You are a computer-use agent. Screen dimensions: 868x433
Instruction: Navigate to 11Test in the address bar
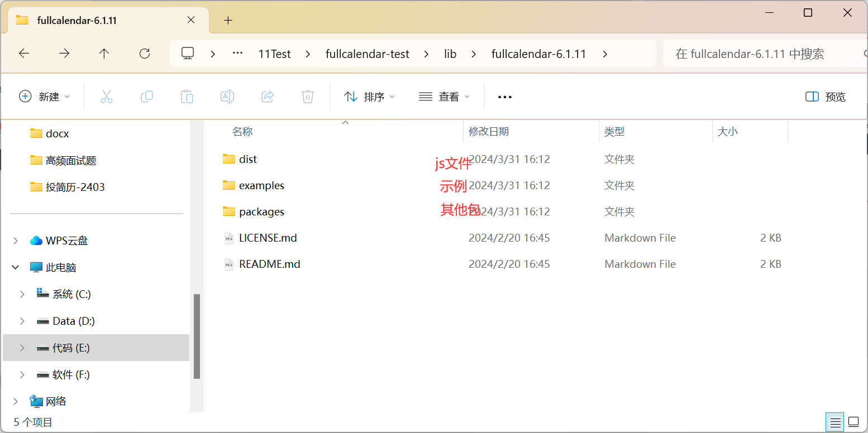click(274, 54)
